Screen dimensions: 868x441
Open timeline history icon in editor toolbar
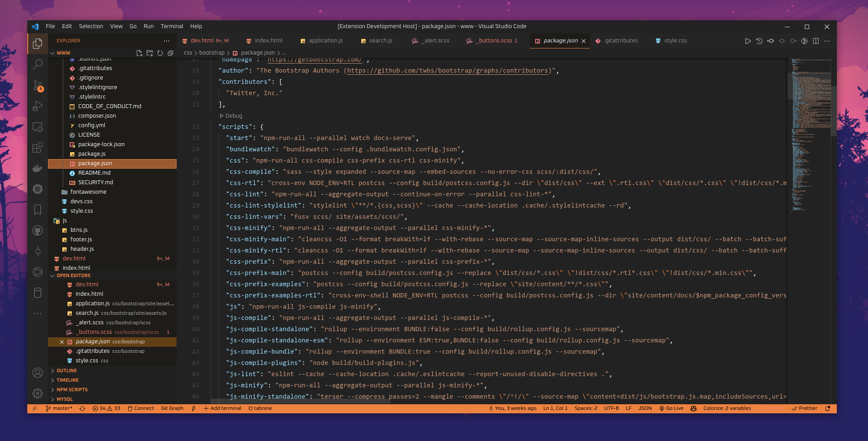pyautogui.click(x=759, y=41)
